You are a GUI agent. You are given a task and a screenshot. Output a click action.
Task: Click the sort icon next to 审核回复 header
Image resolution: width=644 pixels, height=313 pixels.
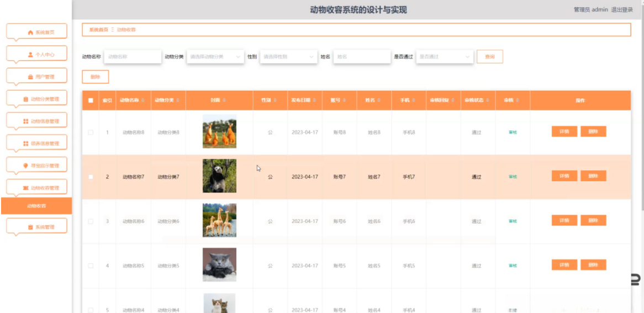click(x=453, y=100)
